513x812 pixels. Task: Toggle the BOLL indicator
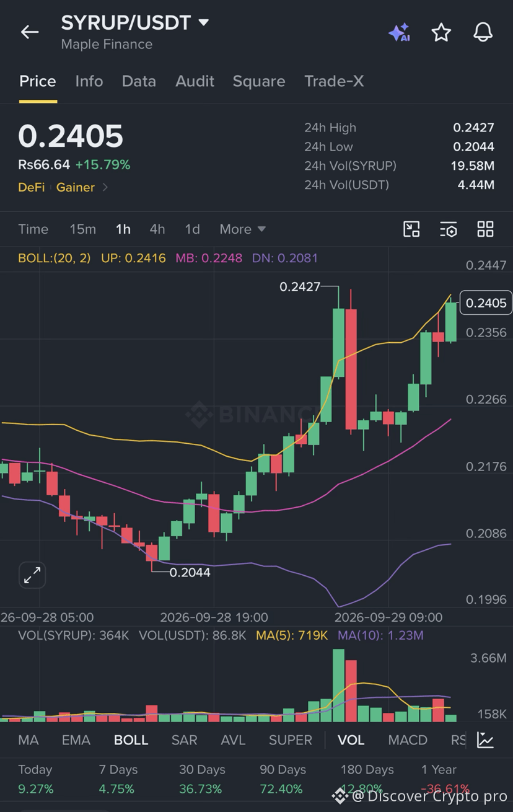(131, 740)
